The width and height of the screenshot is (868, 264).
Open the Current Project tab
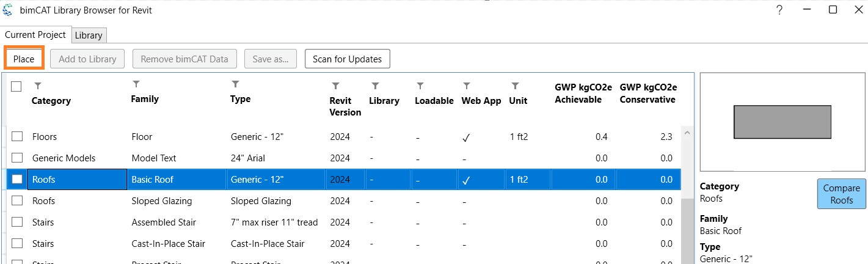coord(35,35)
